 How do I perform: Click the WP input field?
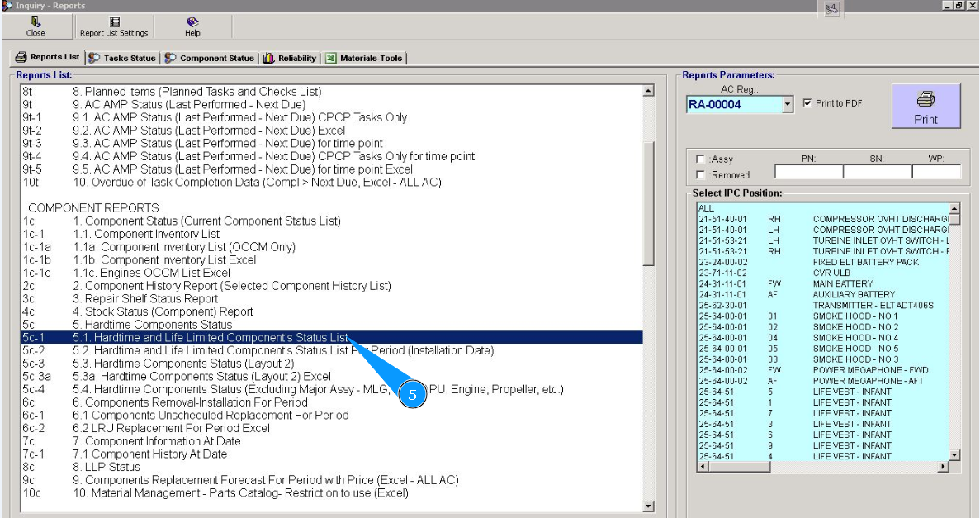click(935, 171)
